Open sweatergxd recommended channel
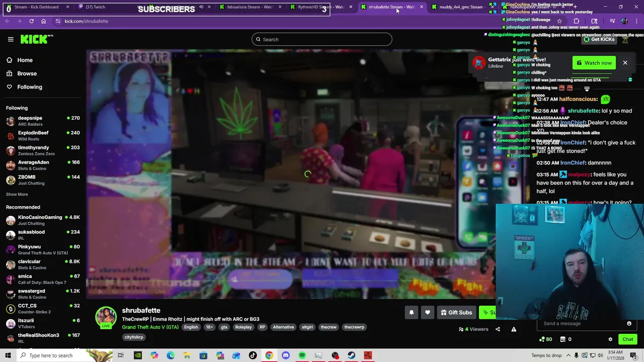 point(43,294)
